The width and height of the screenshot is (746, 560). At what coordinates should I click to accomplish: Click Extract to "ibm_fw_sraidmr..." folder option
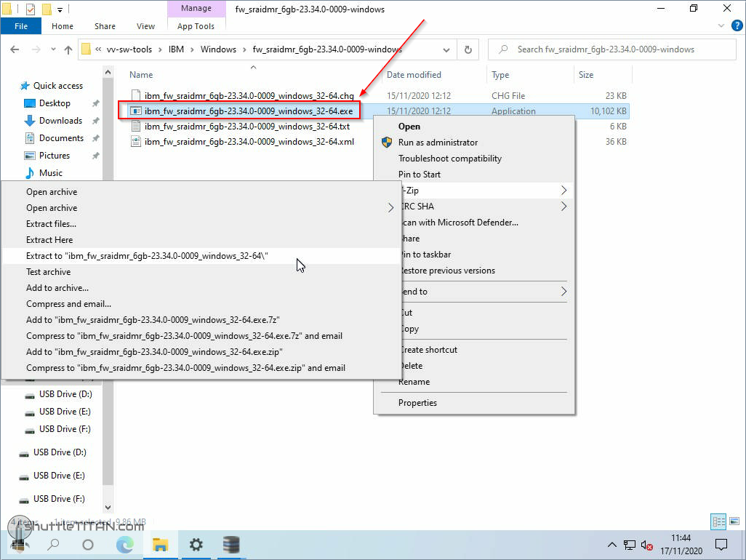click(x=147, y=256)
